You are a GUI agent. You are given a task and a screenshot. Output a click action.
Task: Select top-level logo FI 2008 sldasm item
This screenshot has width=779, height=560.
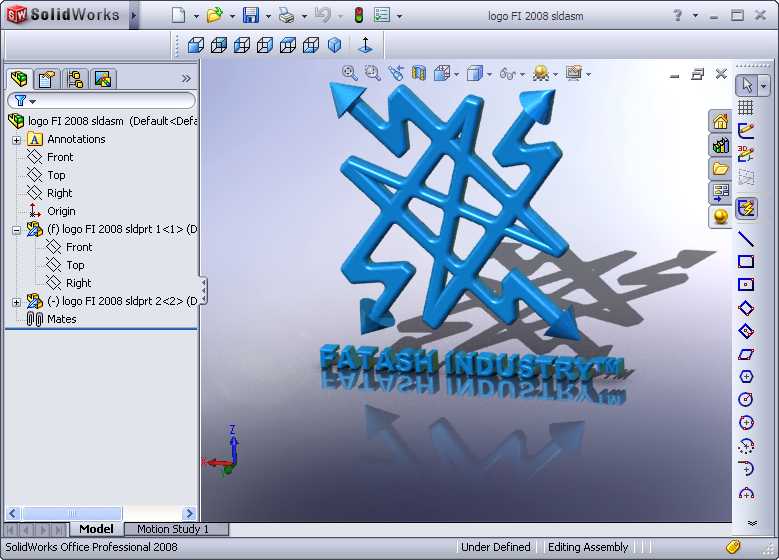point(103,121)
